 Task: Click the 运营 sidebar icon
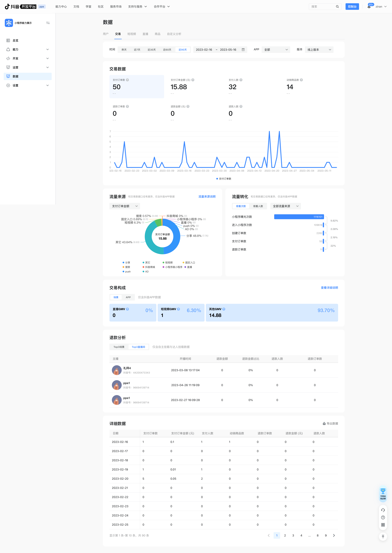tap(8, 67)
